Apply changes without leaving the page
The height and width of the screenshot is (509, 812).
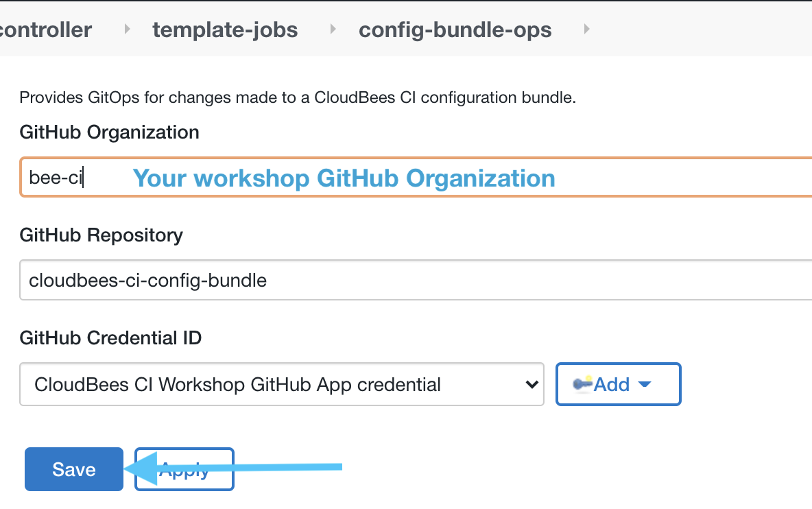pos(184,469)
